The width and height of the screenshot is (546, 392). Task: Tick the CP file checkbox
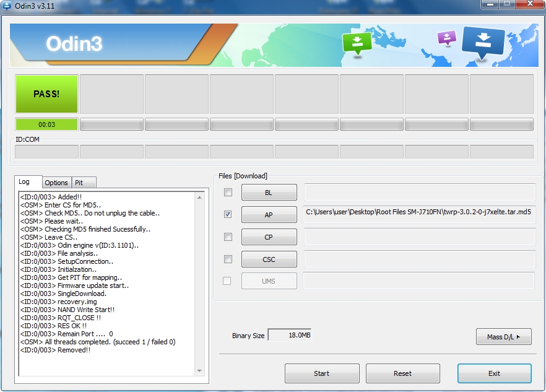coord(228,237)
